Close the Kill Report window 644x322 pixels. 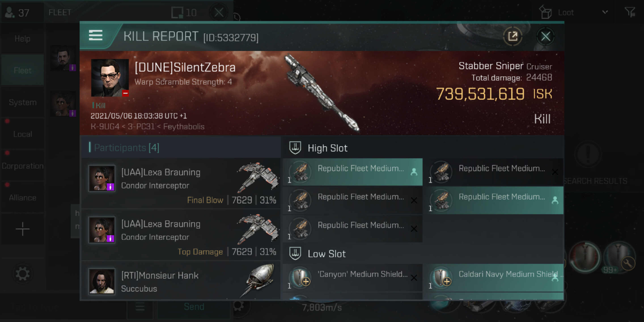point(545,36)
